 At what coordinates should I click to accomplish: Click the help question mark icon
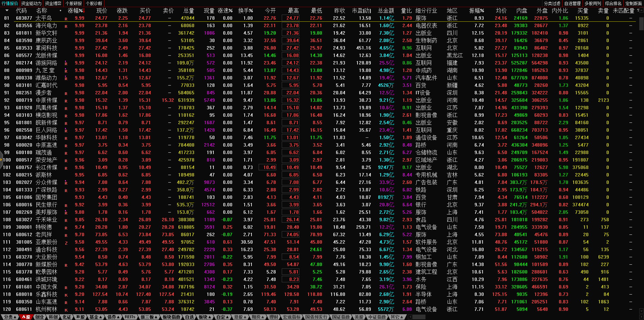pyautogui.click(x=638, y=11)
